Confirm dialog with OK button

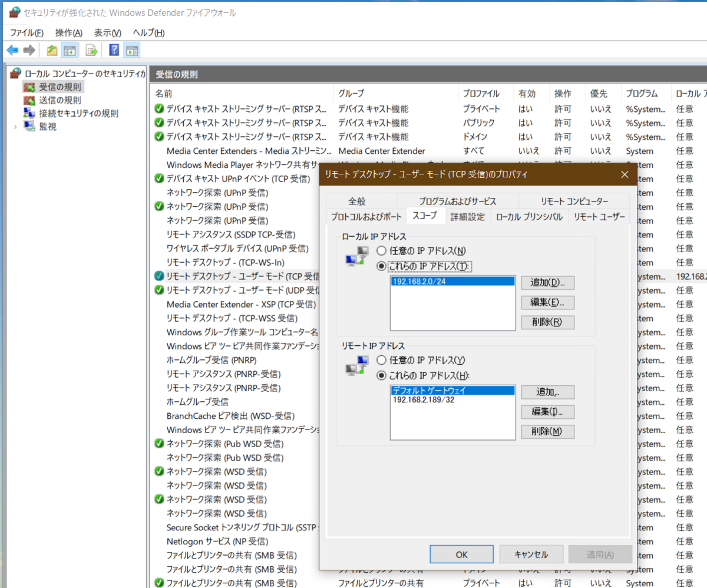461,554
